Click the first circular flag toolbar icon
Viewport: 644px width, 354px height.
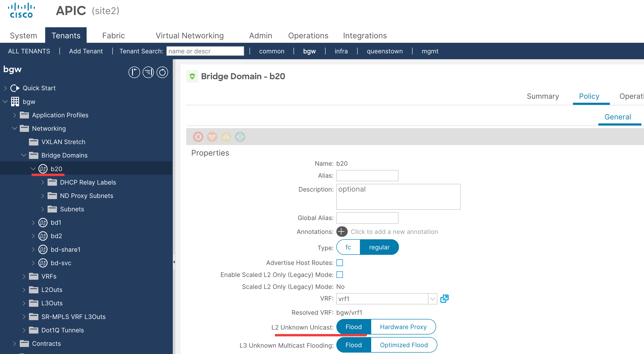pyautogui.click(x=134, y=72)
